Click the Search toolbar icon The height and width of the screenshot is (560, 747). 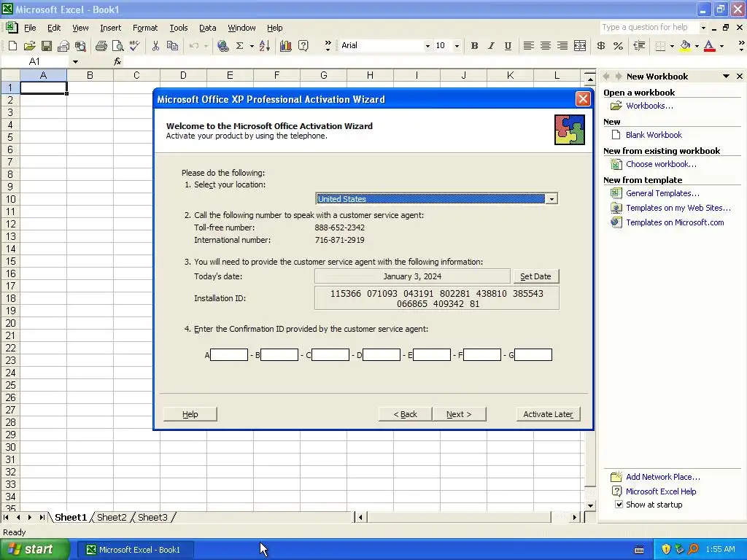[x=80, y=46]
